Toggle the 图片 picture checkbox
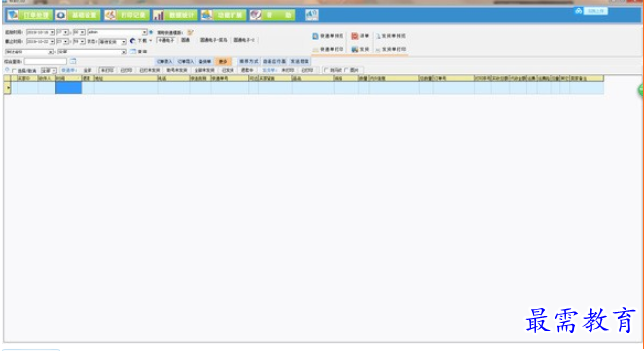This screenshot has width=644, height=351. point(345,70)
